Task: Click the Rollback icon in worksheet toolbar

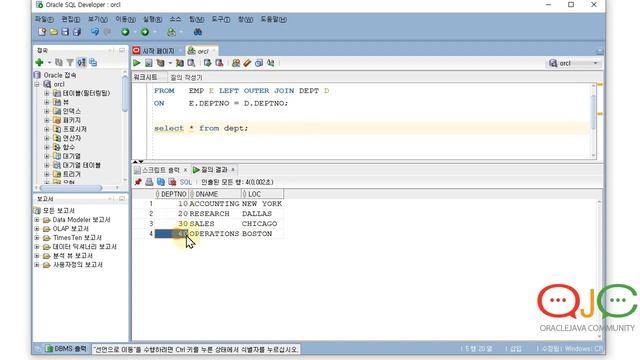Action: [x=219, y=63]
